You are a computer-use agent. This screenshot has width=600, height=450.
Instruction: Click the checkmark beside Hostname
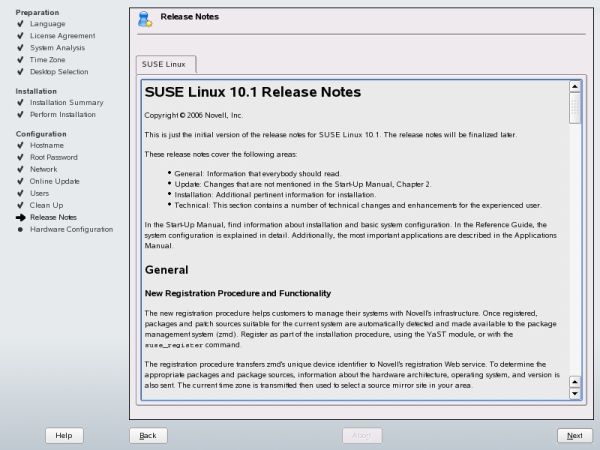[x=20, y=145]
